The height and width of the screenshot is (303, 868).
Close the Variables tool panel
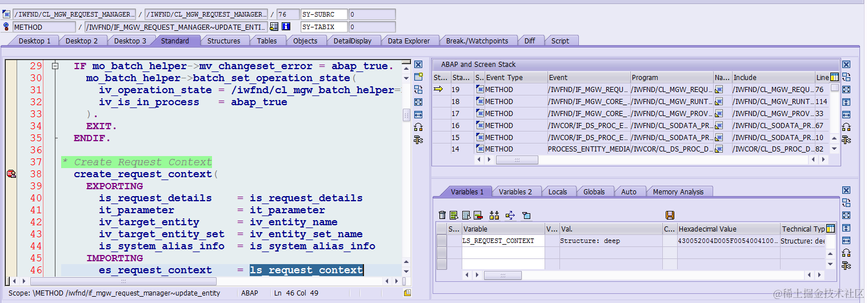[846, 190]
